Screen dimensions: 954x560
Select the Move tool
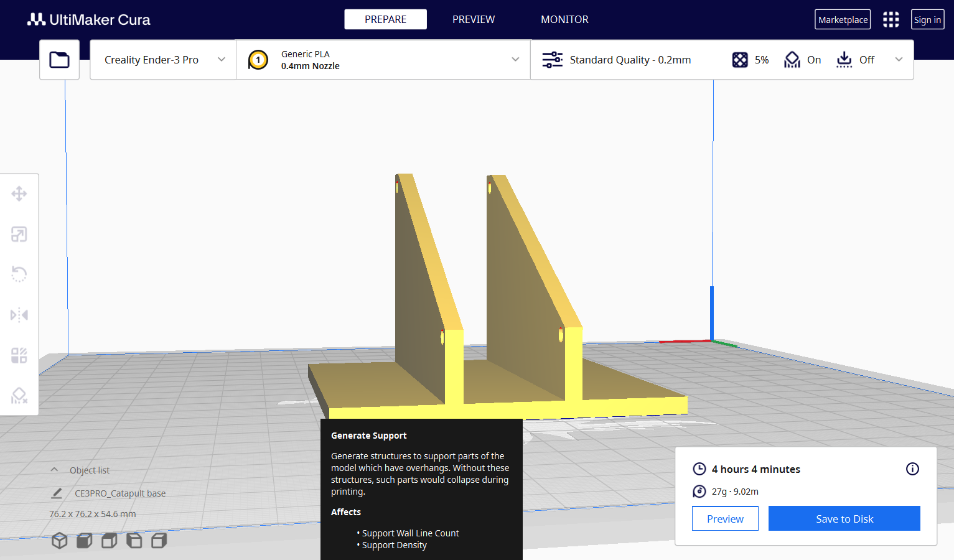tap(19, 194)
